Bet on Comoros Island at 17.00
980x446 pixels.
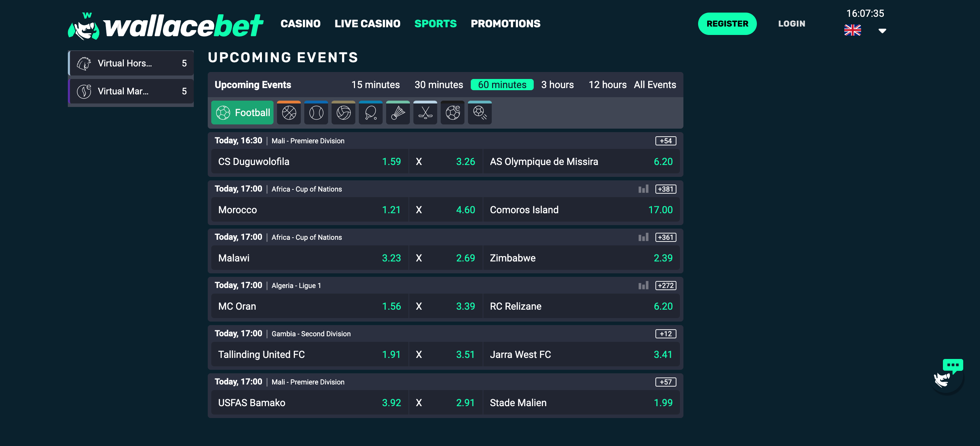coord(581,210)
